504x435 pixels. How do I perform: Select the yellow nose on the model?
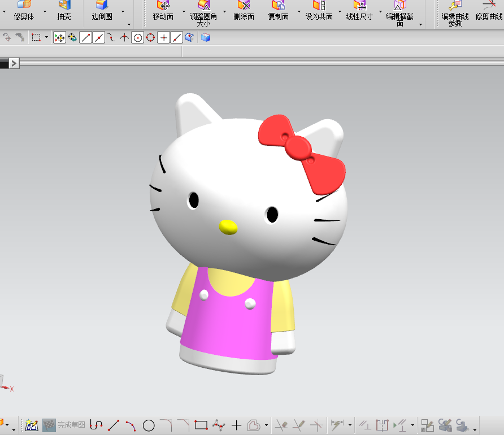click(x=228, y=227)
